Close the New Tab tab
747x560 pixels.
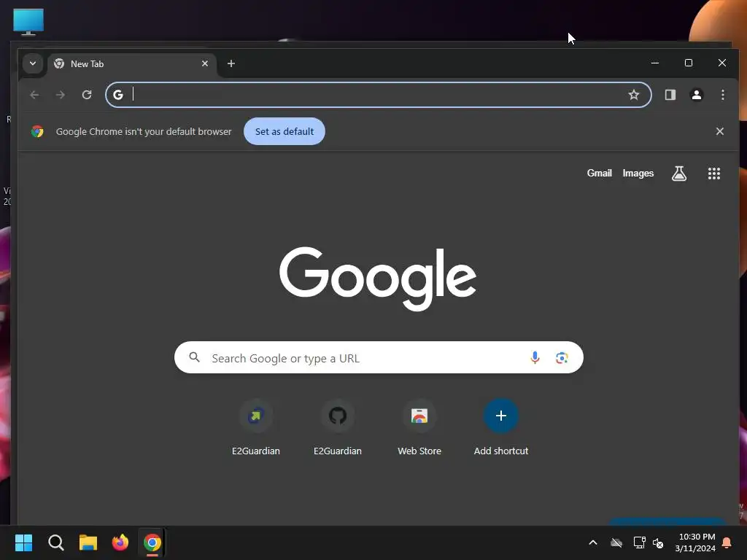pos(205,63)
